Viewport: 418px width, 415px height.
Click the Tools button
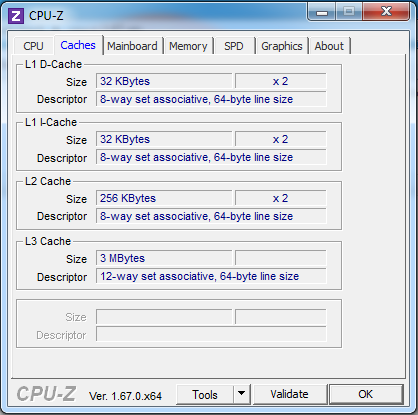(205, 394)
